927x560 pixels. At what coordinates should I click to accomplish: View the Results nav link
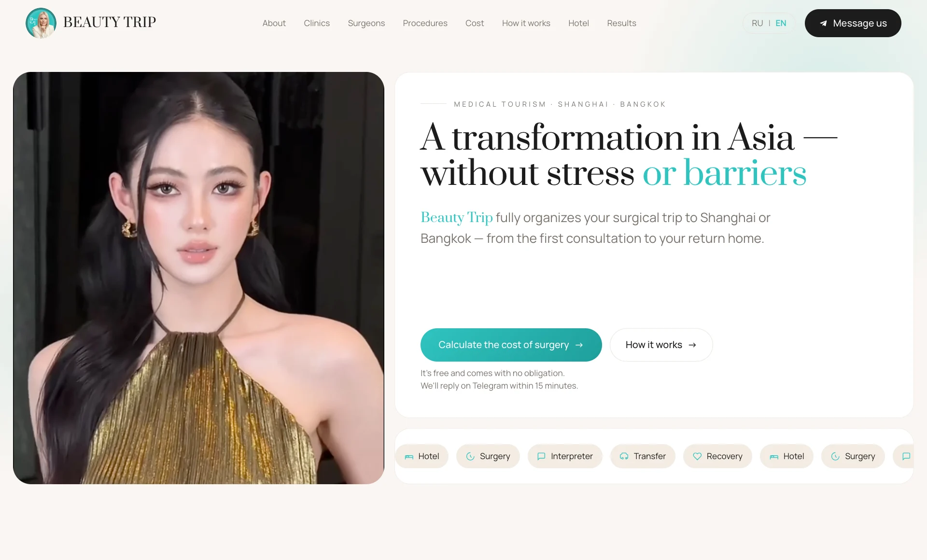point(621,23)
